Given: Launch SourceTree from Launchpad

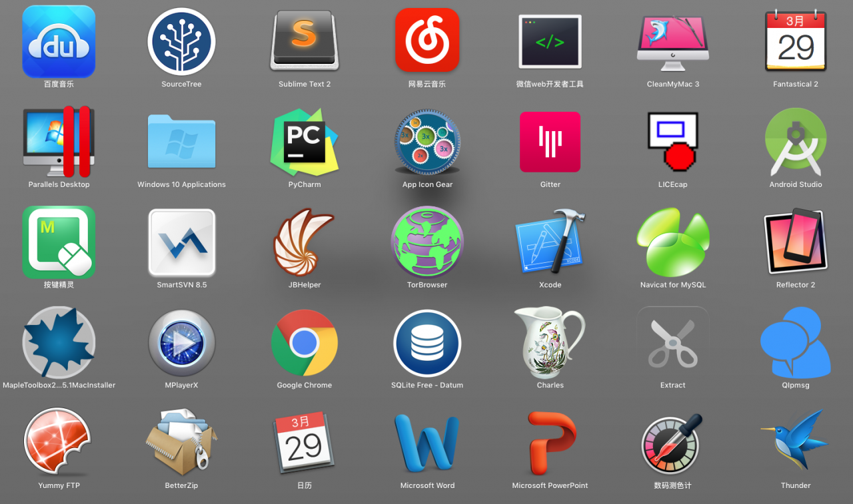Looking at the screenshot, I should (x=181, y=41).
